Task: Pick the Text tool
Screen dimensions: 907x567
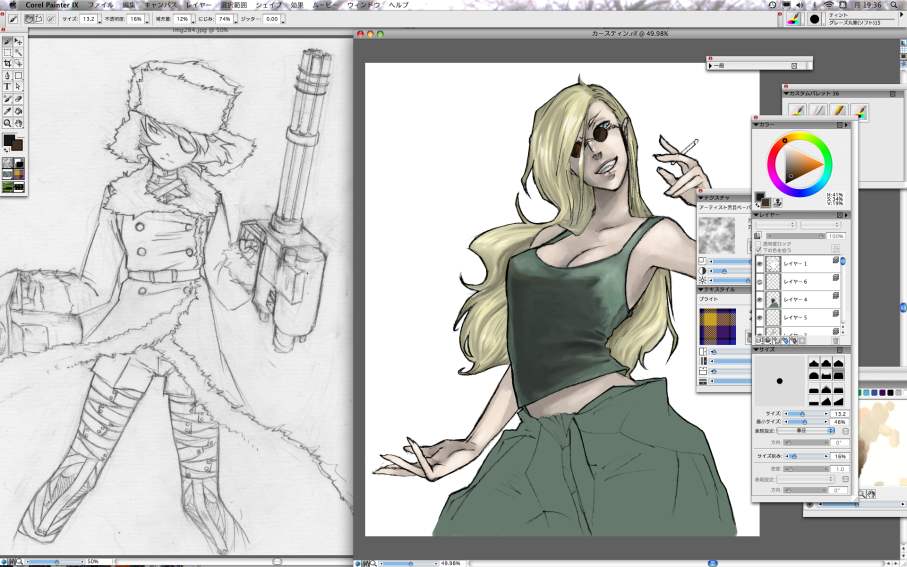Action: (x=7, y=87)
